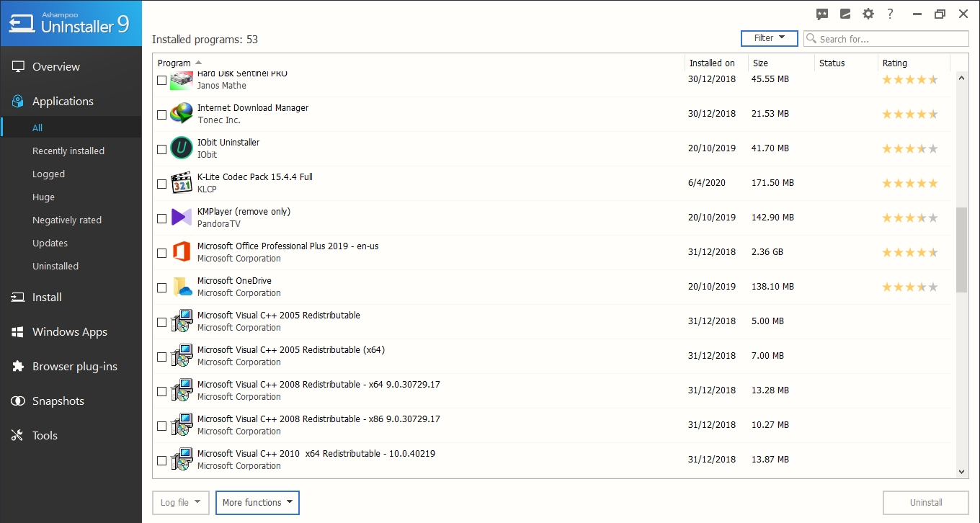Screen dimensions: 980x523
Task: Click the K-Lite Codec Pack program icon
Action: click(182, 183)
